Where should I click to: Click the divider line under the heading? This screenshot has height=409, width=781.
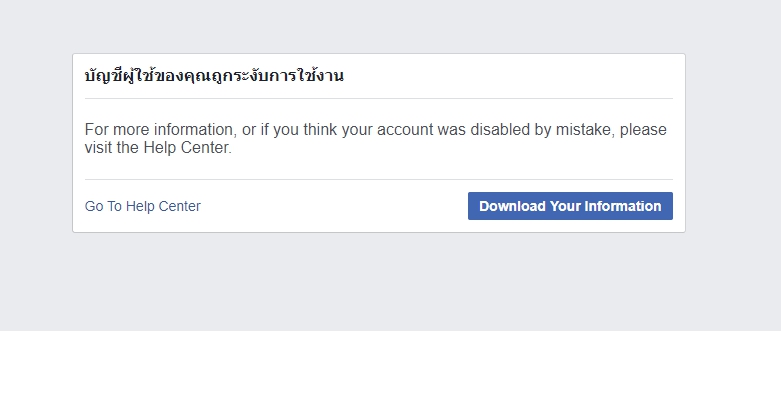pos(378,98)
